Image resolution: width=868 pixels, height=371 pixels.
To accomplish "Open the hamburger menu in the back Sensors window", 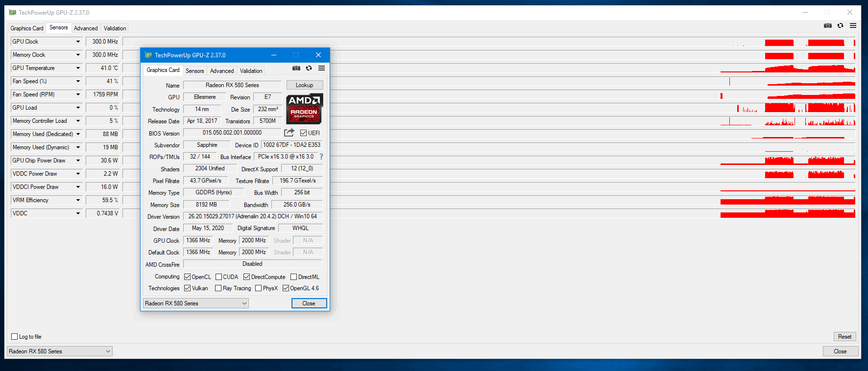I will pos(853,25).
